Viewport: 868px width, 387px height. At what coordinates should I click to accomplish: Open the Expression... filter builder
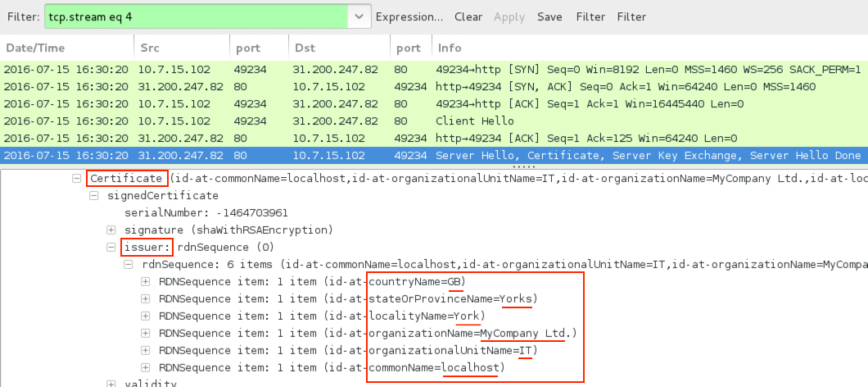tap(409, 16)
